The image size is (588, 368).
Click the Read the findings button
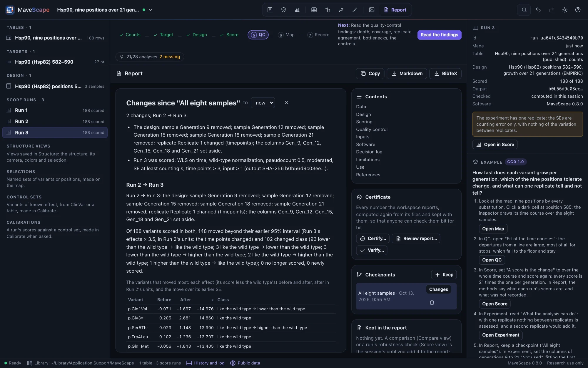pos(439,35)
